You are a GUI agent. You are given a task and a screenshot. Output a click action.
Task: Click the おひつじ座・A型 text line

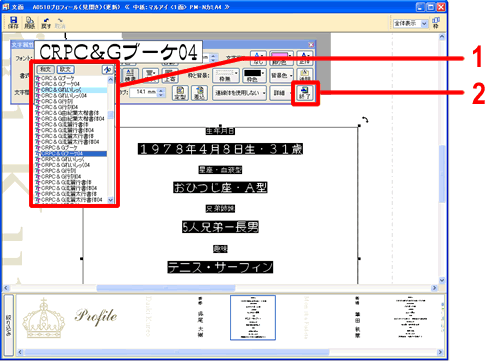(x=220, y=188)
